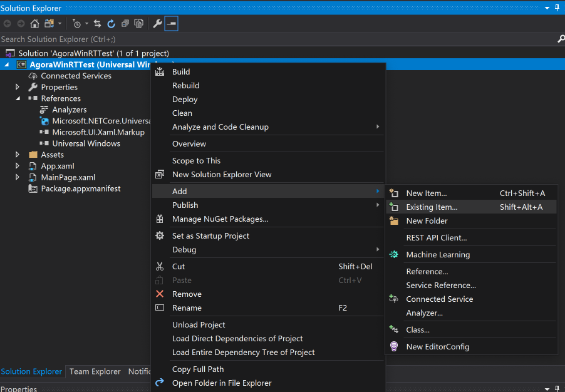Open Analyze and Code Cleanup submenu
The width and height of the screenshot is (565, 392).
[269, 127]
